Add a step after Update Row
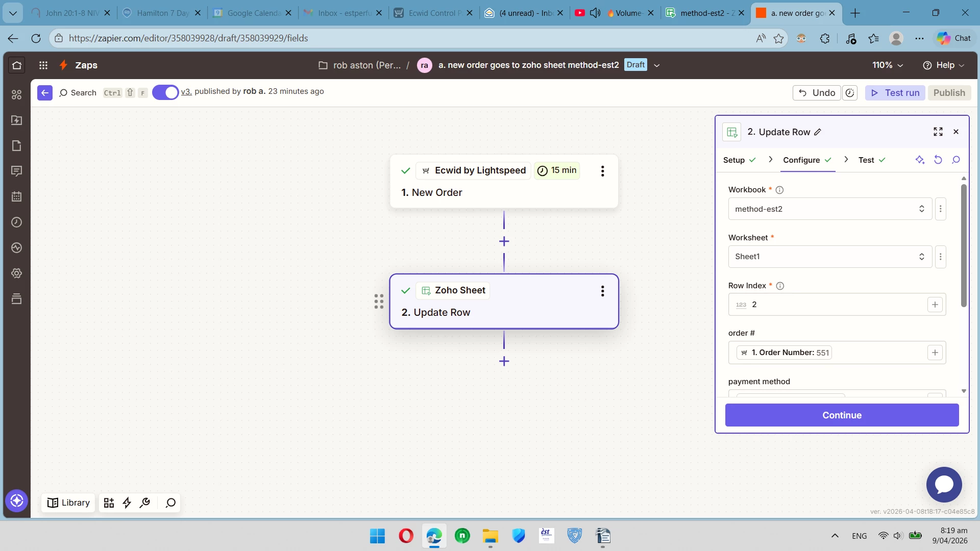980x551 pixels. point(504,361)
